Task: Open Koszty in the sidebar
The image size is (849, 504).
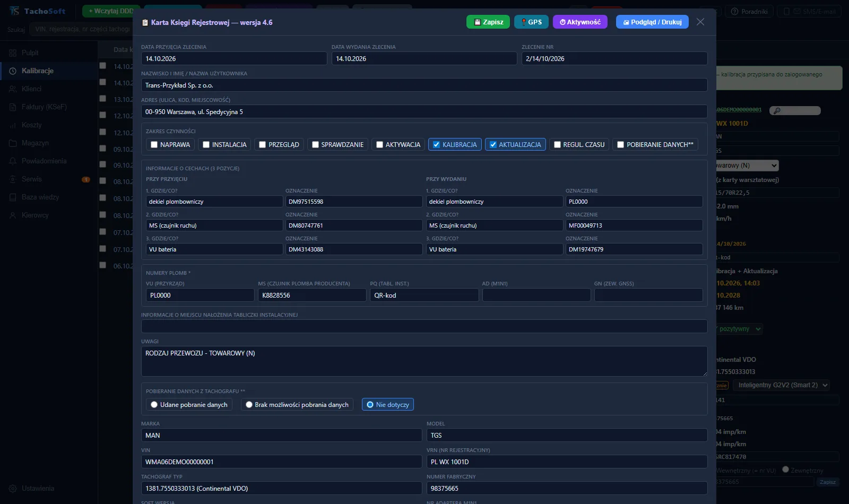Action: pos(49,125)
